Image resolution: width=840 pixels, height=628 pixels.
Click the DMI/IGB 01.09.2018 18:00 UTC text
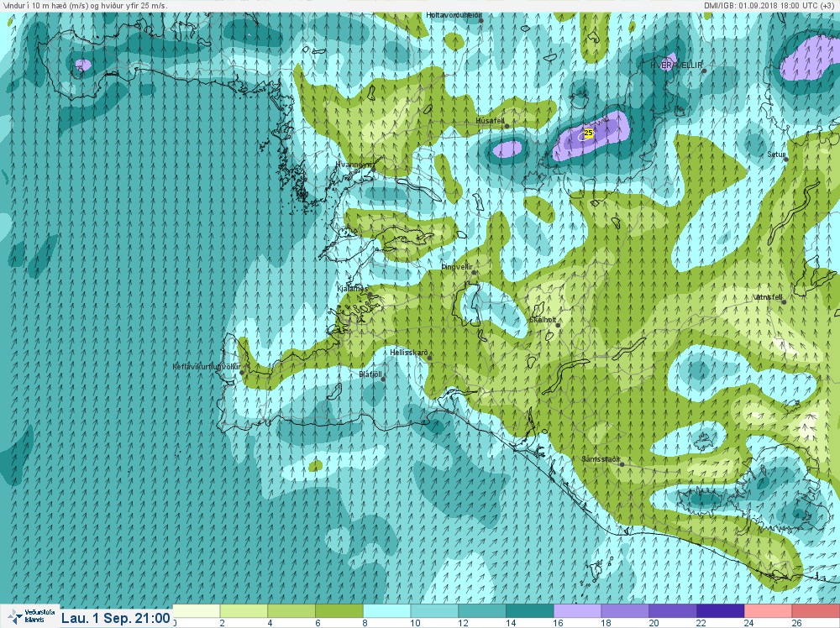click(769, 5)
